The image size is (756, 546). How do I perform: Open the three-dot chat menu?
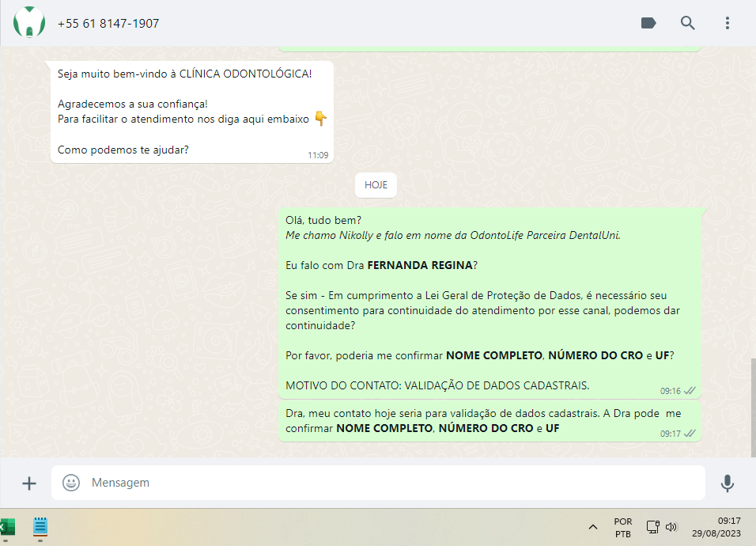[727, 23]
